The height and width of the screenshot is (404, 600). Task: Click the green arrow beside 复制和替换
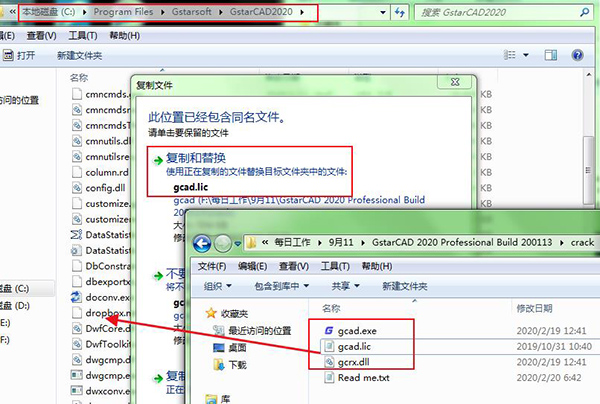(x=158, y=160)
